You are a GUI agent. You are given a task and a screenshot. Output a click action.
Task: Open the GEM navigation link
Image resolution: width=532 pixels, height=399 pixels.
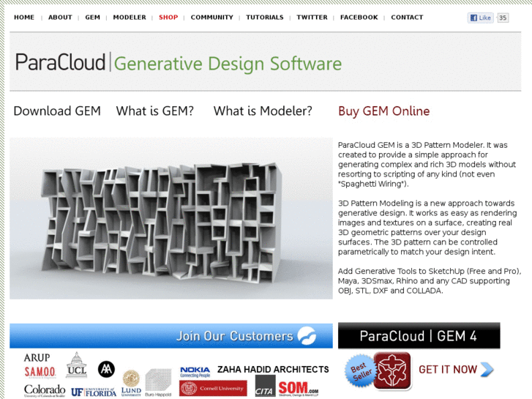[x=93, y=18]
